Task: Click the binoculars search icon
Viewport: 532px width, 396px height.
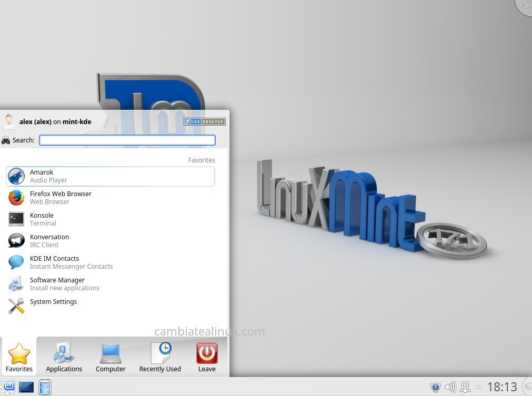Action: (6, 140)
